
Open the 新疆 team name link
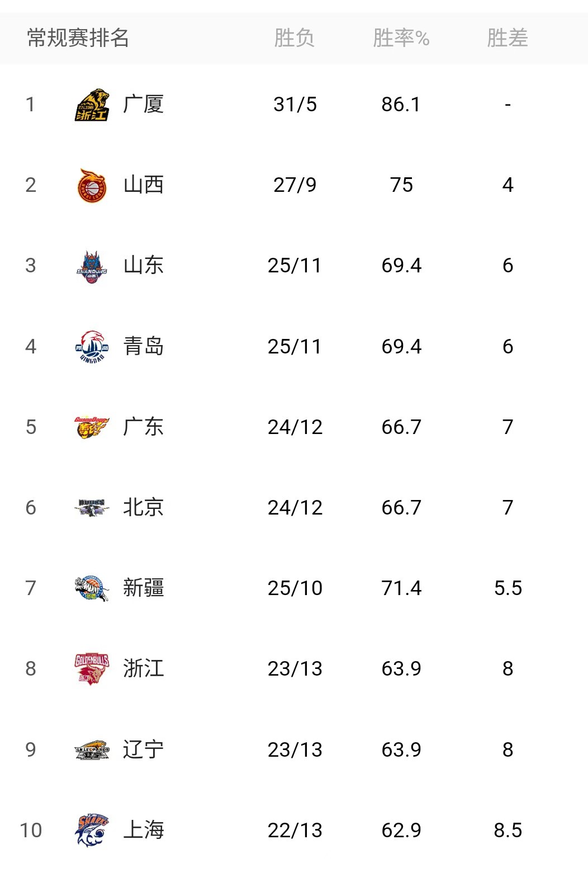[x=144, y=588]
